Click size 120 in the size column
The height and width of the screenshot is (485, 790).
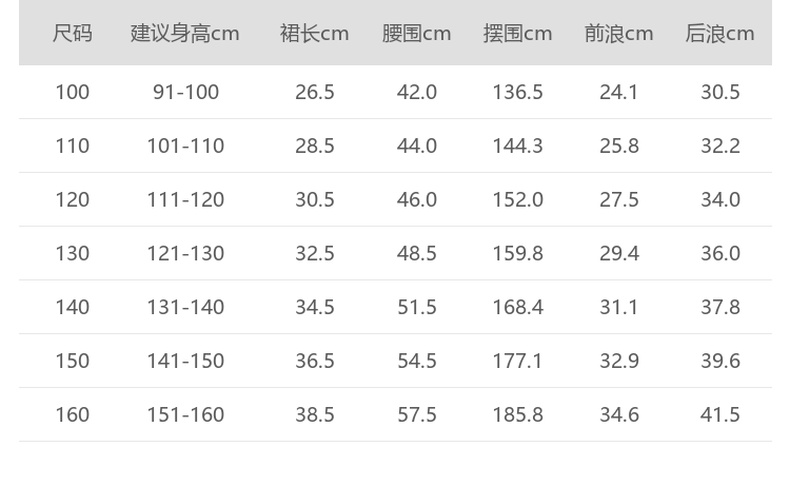(x=72, y=200)
